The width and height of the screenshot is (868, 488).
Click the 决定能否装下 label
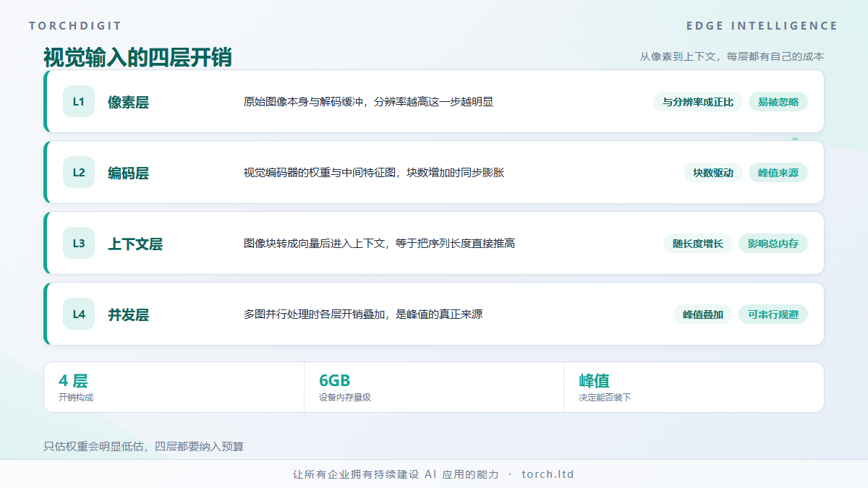coord(605,398)
